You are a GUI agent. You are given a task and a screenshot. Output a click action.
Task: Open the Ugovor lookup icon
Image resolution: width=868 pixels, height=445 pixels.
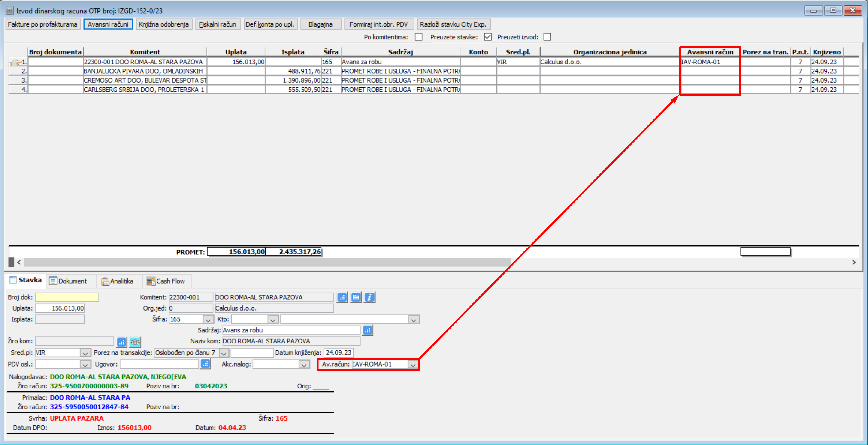(205, 364)
